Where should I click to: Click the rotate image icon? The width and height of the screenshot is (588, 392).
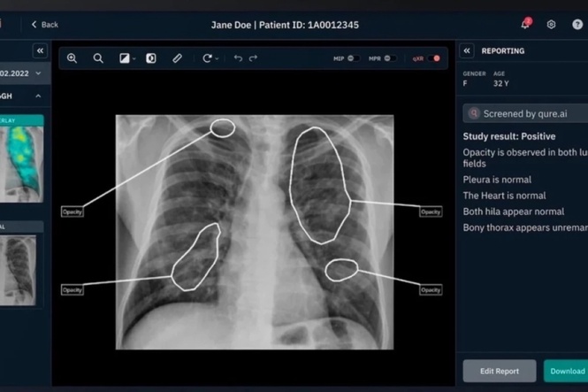(x=207, y=58)
